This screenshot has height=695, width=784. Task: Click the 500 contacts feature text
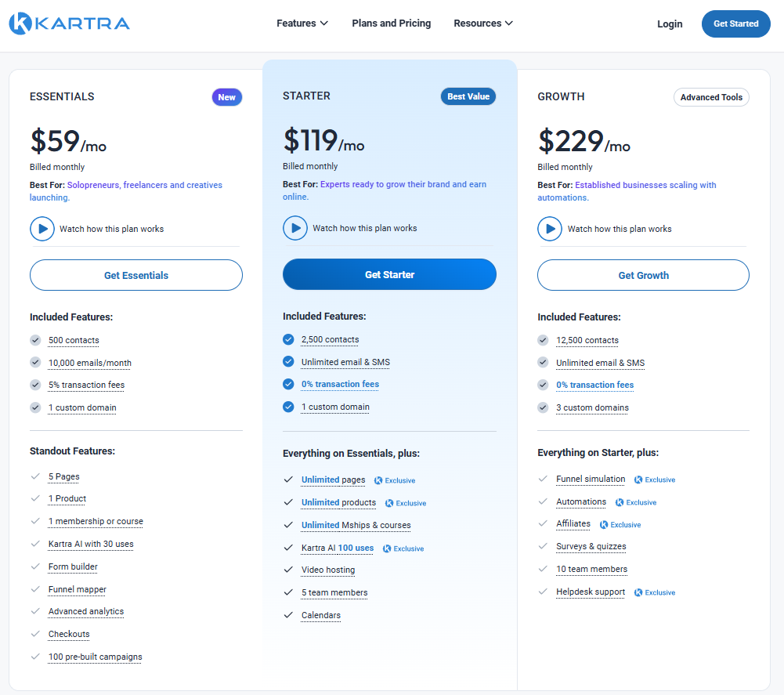point(74,340)
